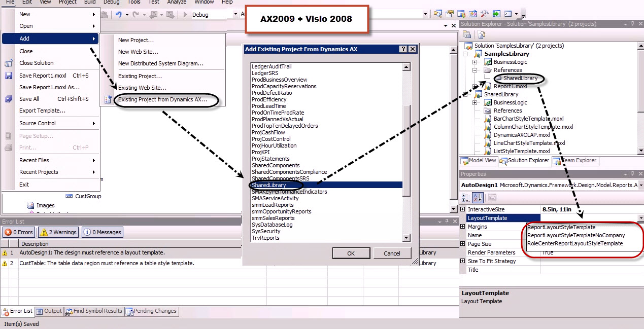Select DynamicsAXOLAP.moxl in Solution Explorer
This screenshot has height=329, width=644.
click(522, 135)
